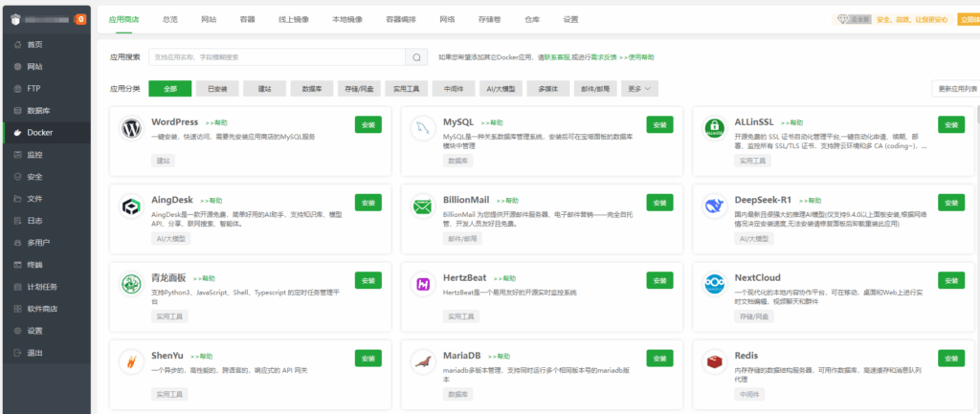Open the 帮助 link next to MariaDB
Image resolution: width=980 pixels, height=414 pixels.
(x=500, y=357)
